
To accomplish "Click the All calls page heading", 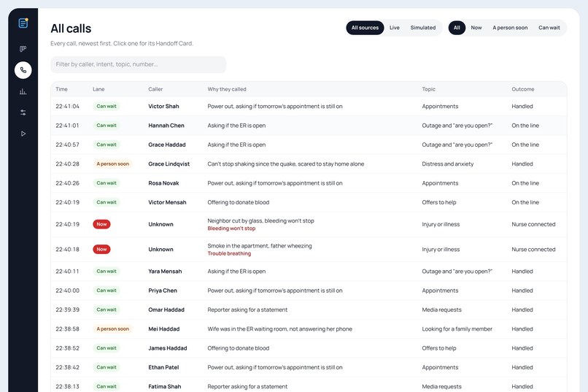I will point(71,28).
